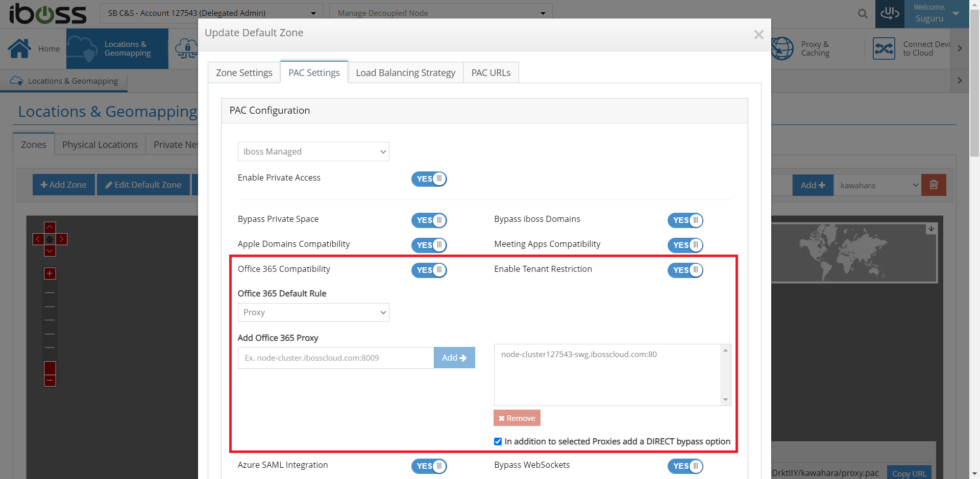Collapse the overview map arrow icon
Screen dimensions: 980x479
click(932, 229)
